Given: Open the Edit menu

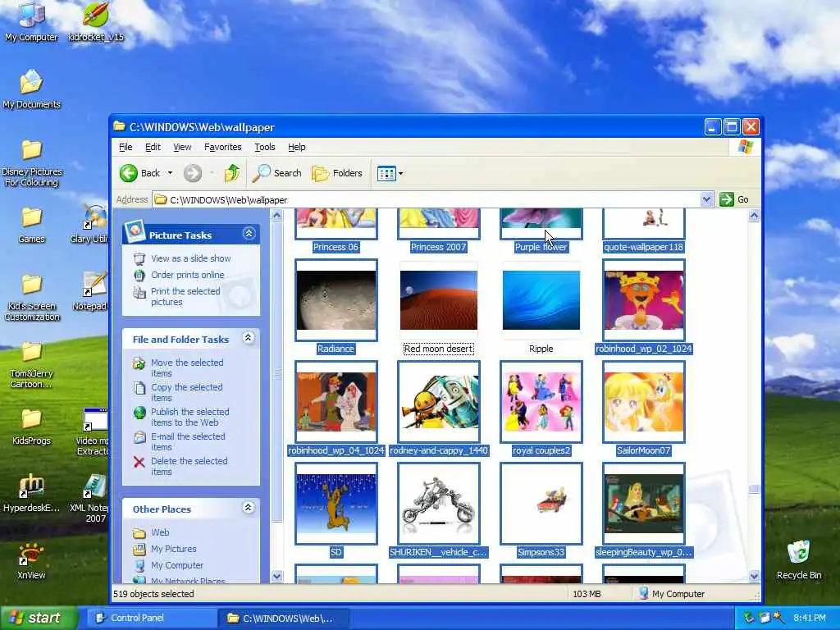Looking at the screenshot, I should pos(153,147).
